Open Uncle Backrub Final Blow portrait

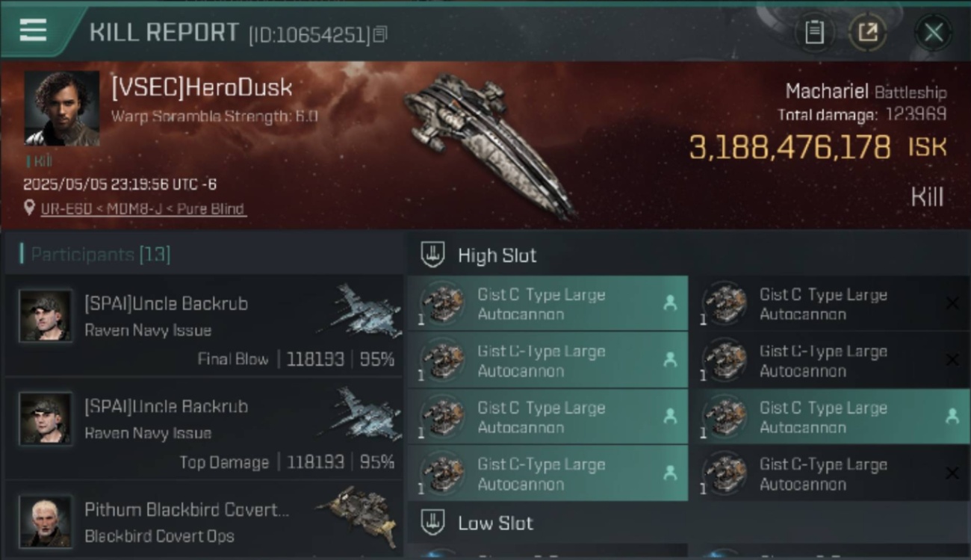[46, 316]
